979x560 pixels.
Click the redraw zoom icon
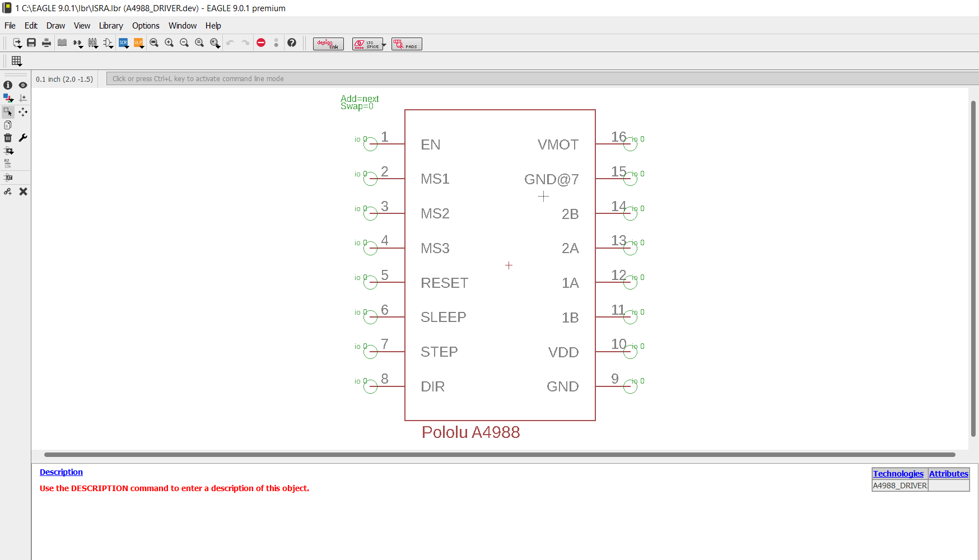[x=199, y=43]
